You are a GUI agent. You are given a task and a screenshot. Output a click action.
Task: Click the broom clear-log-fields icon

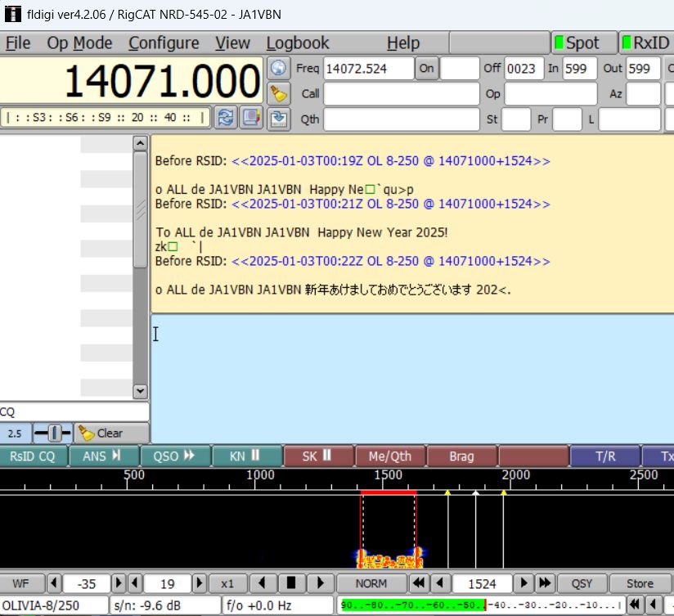tap(280, 93)
